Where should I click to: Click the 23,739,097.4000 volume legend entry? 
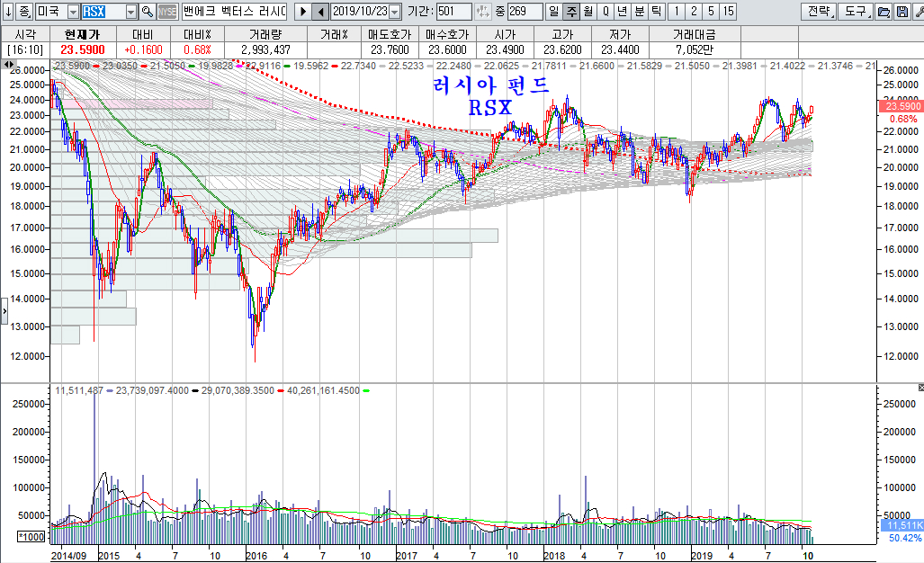(152, 390)
